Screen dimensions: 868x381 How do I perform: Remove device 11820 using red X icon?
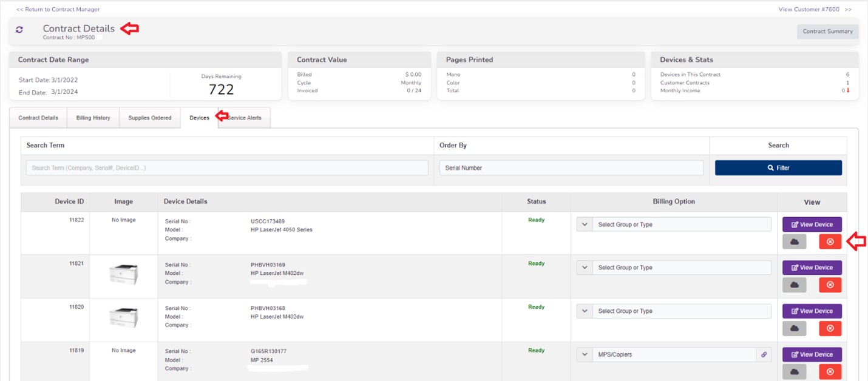pos(830,328)
